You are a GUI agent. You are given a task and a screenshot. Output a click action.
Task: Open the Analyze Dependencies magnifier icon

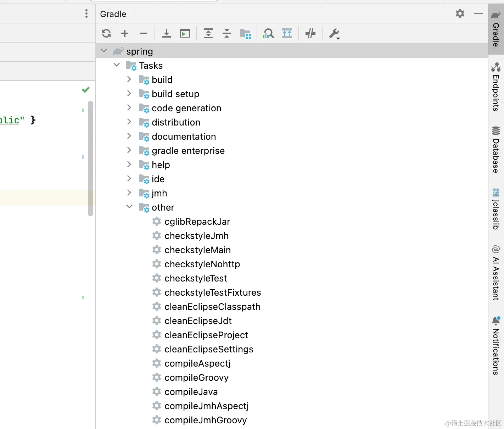click(x=269, y=33)
